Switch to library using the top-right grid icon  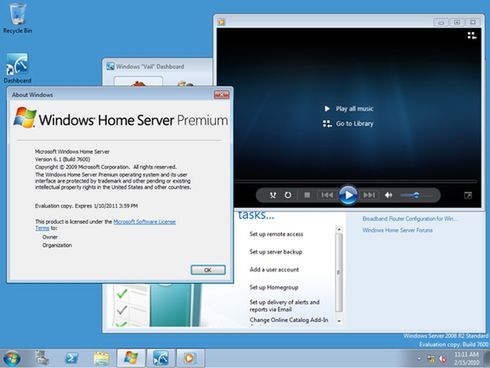tap(471, 35)
